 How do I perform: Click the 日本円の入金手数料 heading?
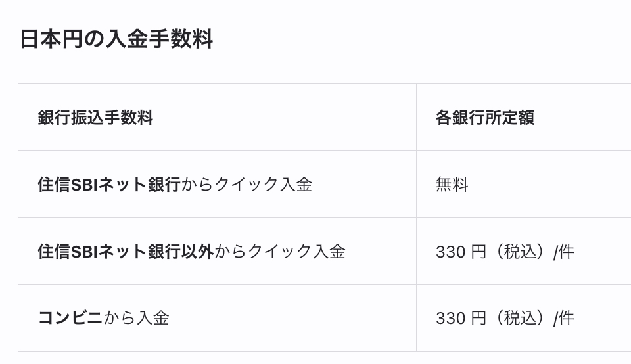pos(116,39)
